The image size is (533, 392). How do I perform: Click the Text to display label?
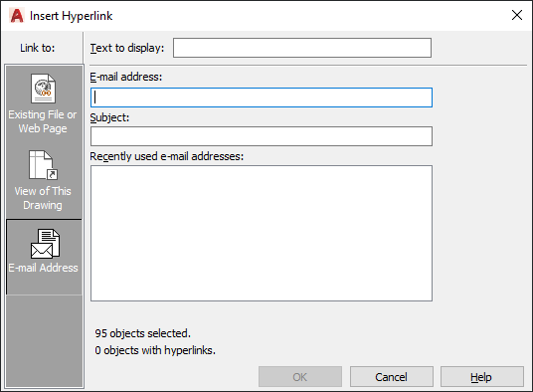click(127, 48)
